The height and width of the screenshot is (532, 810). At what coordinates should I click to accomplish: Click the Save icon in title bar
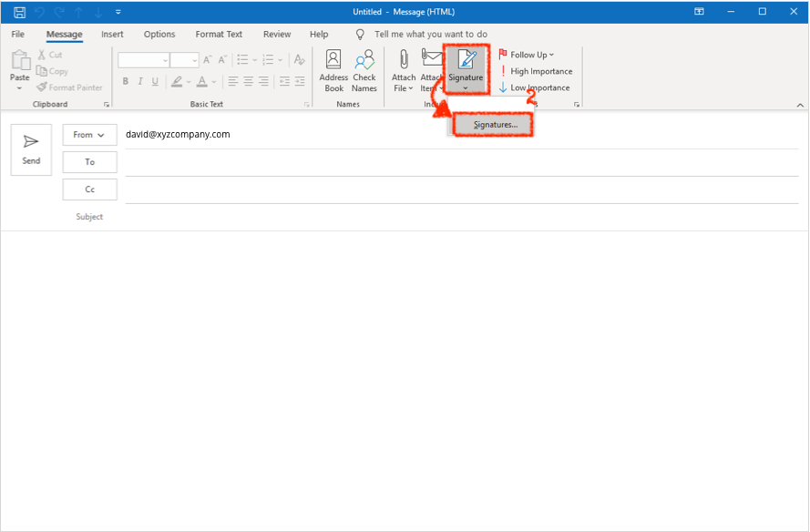click(19, 12)
